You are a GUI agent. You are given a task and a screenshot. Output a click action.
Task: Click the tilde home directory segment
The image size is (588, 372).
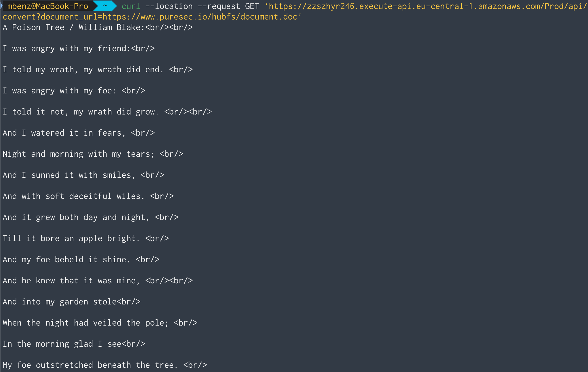click(x=105, y=6)
